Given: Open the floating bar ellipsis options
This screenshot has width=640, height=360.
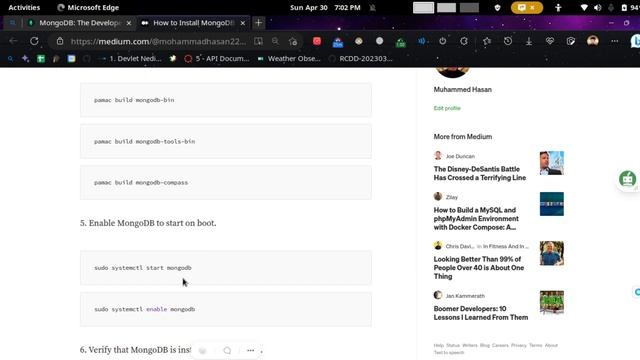Looking at the screenshot, I should 251,351.
